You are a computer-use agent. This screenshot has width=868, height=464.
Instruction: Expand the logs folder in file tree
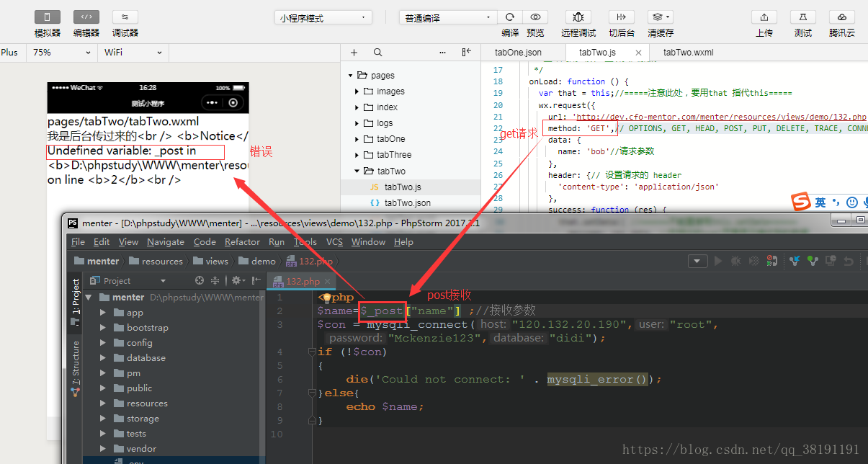[357, 123]
